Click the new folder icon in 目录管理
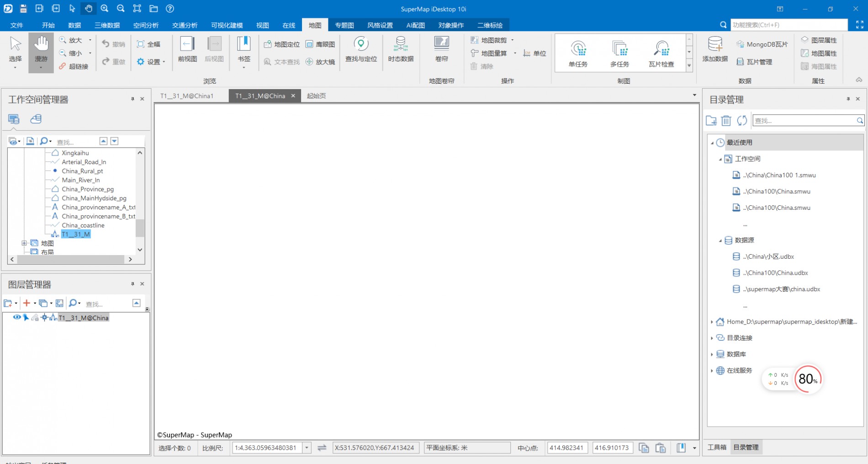The width and height of the screenshot is (868, 464). [x=711, y=120]
